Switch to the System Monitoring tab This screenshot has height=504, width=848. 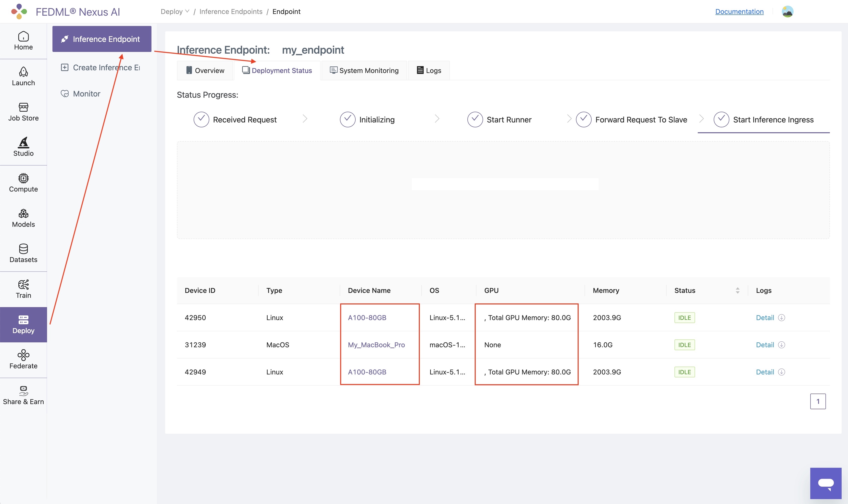tap(364, 70)
